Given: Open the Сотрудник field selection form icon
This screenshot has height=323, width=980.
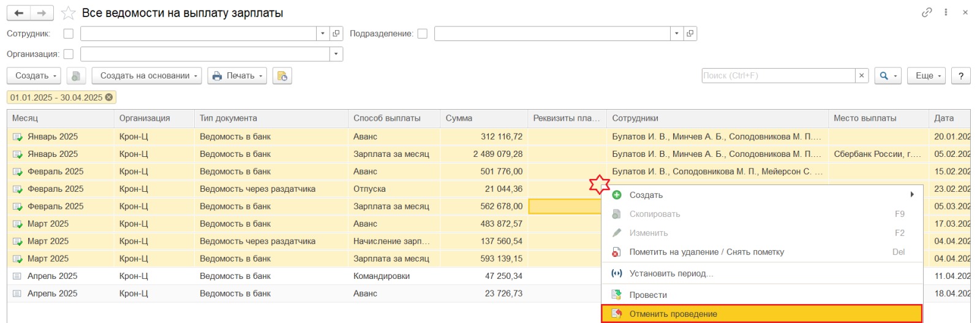Looking at the screenshot, I should 336,34.
